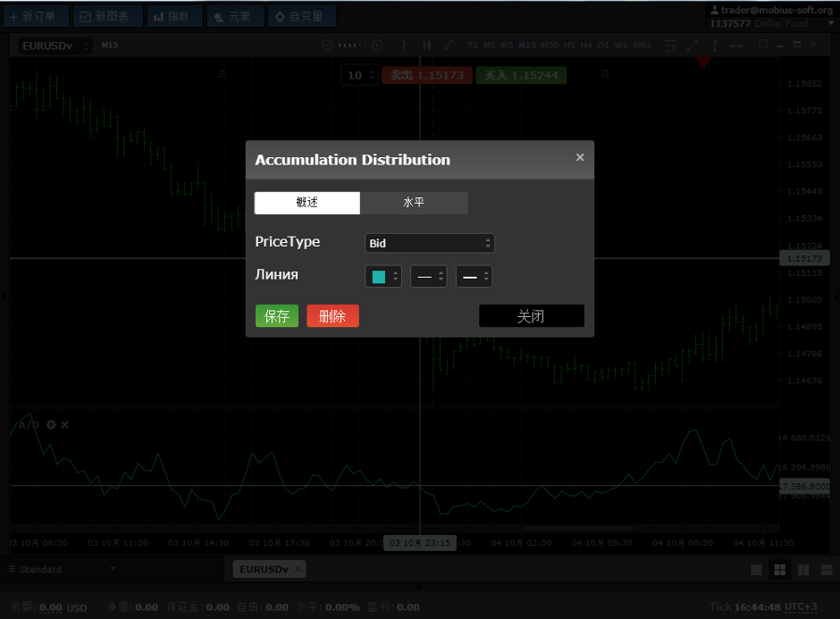Image resolution: width=840 pixels, height=619 pixels.
Task: Open the Линия color swatch picker
Action: click(383, 276)
